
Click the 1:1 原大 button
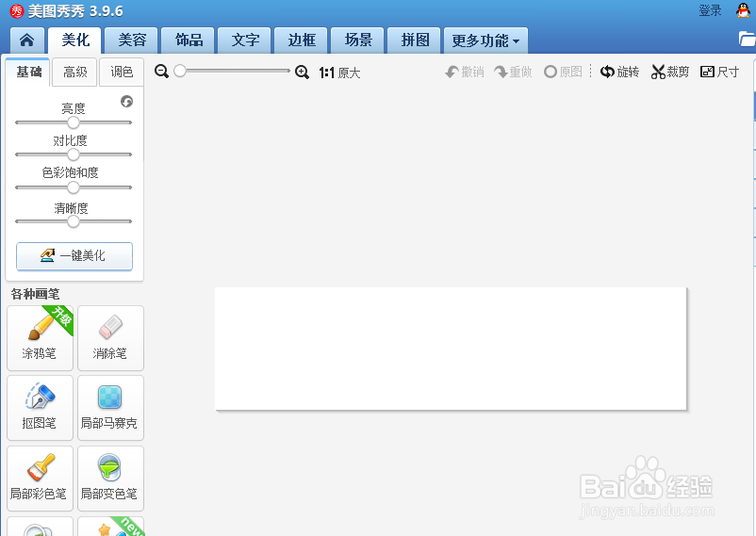(340, 73)
